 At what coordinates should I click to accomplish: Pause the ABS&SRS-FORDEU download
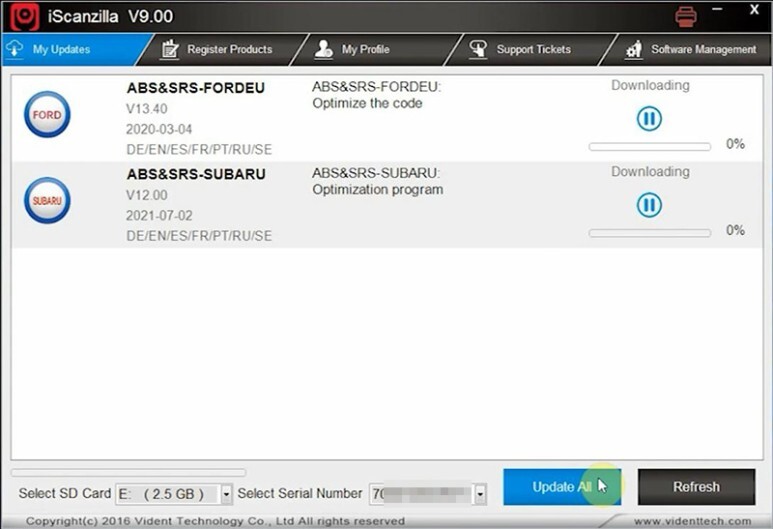(649, 119)
